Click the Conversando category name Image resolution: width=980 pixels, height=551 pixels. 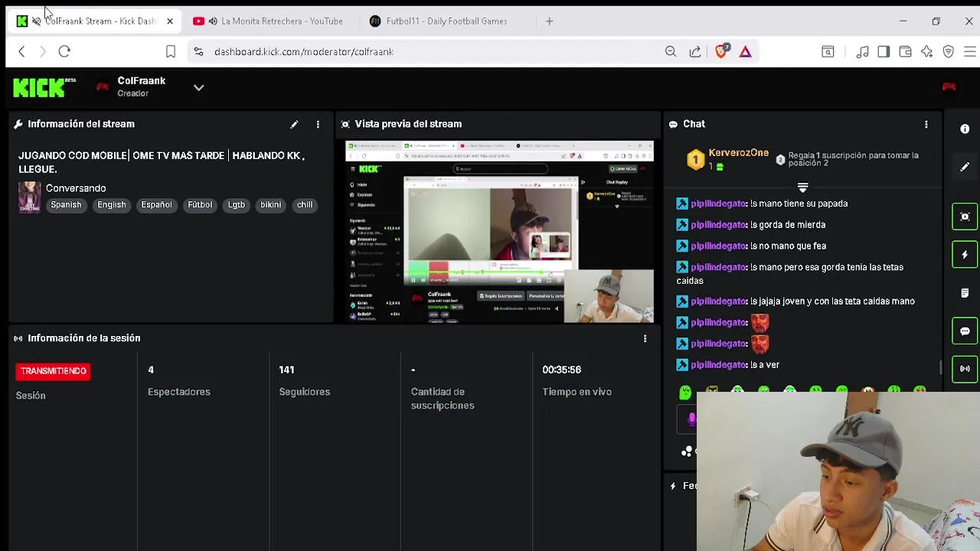(76, 188)
